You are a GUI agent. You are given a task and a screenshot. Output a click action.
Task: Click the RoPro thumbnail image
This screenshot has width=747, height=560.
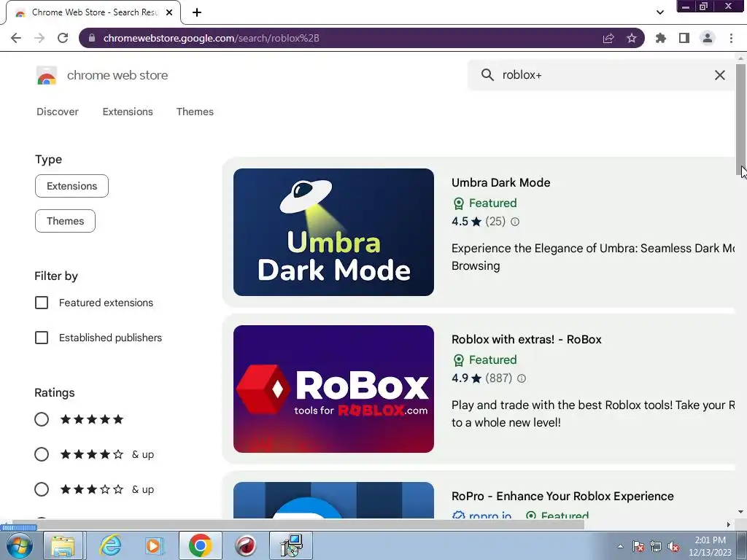point(333,500)
